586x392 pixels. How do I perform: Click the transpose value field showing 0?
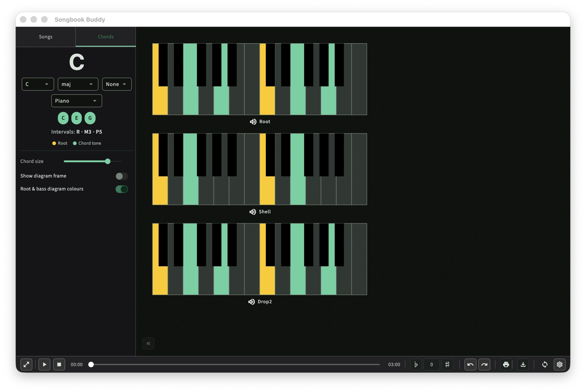point(431,365)
